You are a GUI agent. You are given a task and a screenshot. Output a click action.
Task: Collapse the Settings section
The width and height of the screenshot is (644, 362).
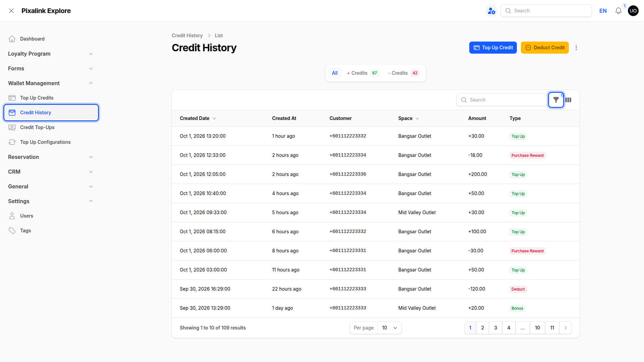50,201
